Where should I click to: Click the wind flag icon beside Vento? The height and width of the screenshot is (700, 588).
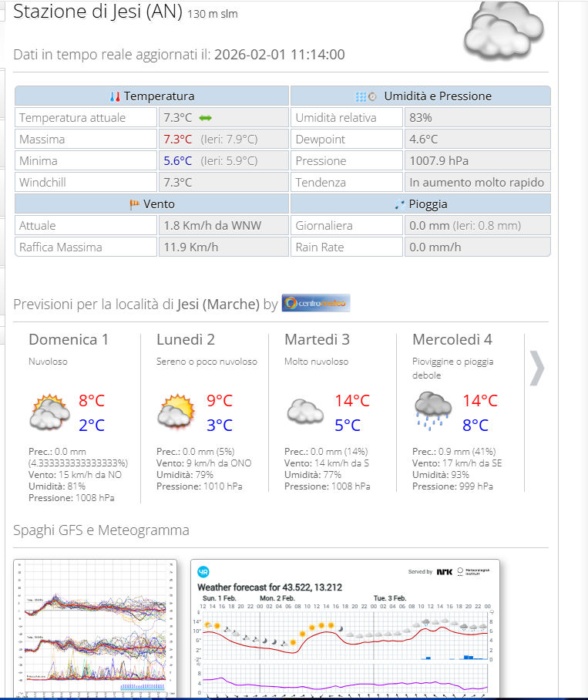pyautogui.click(x=134, y=204)
